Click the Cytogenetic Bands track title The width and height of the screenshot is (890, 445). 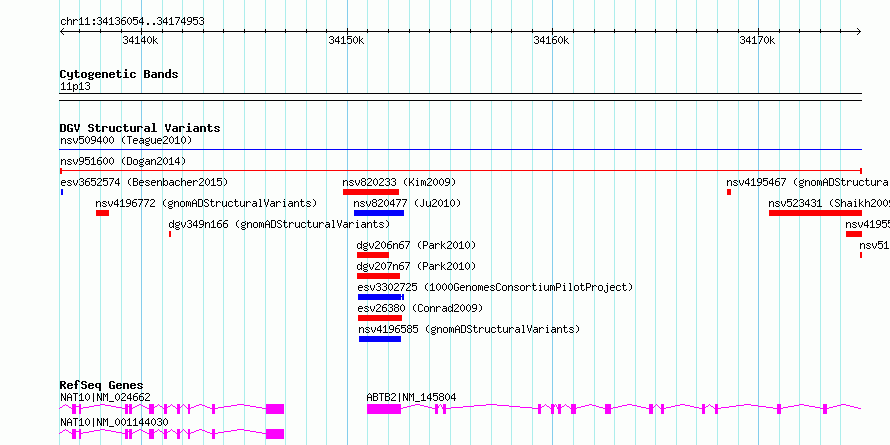click(119, 74)
